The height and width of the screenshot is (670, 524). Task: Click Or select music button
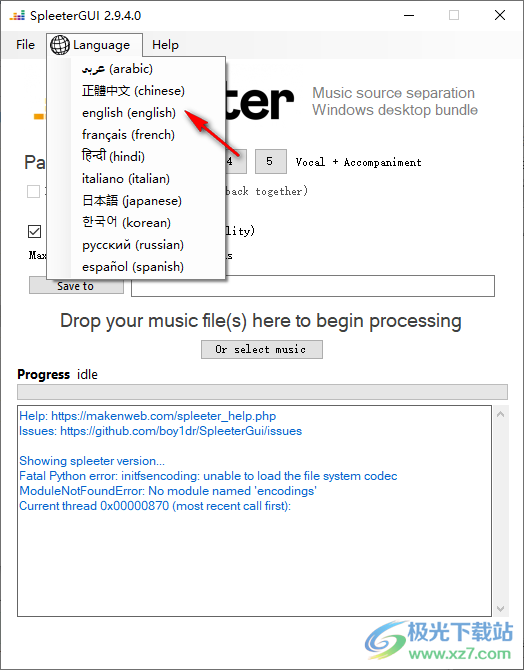(x=262, y=350)
